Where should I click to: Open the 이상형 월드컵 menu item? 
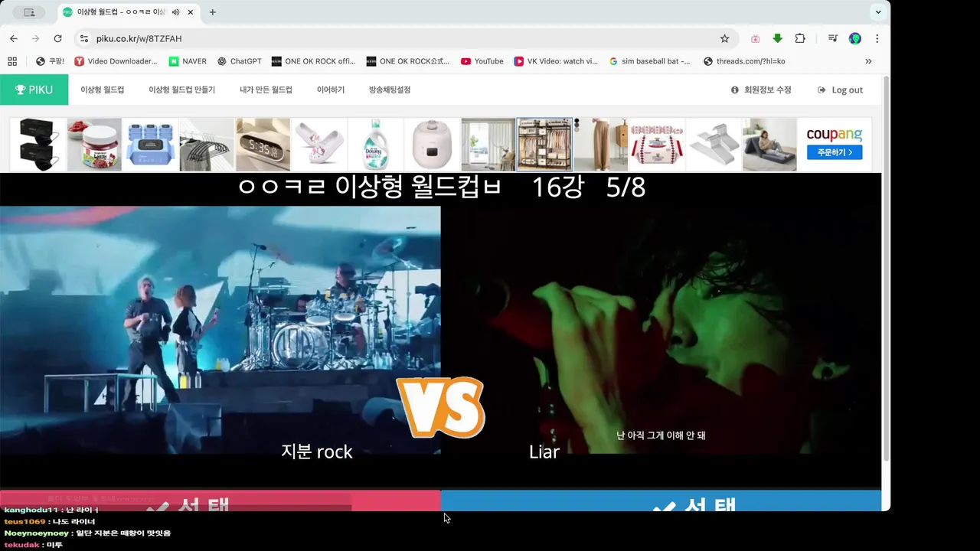103,90
